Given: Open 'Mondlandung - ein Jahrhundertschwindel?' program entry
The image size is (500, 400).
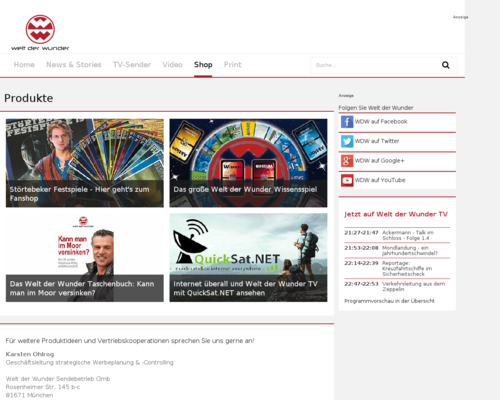Looking at the screenshot, I should pyautogui.click(x=410, y=251).
